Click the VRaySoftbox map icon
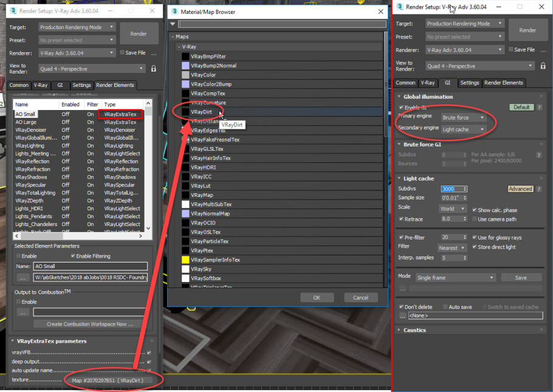553x392 pixels. coord(185,278)
